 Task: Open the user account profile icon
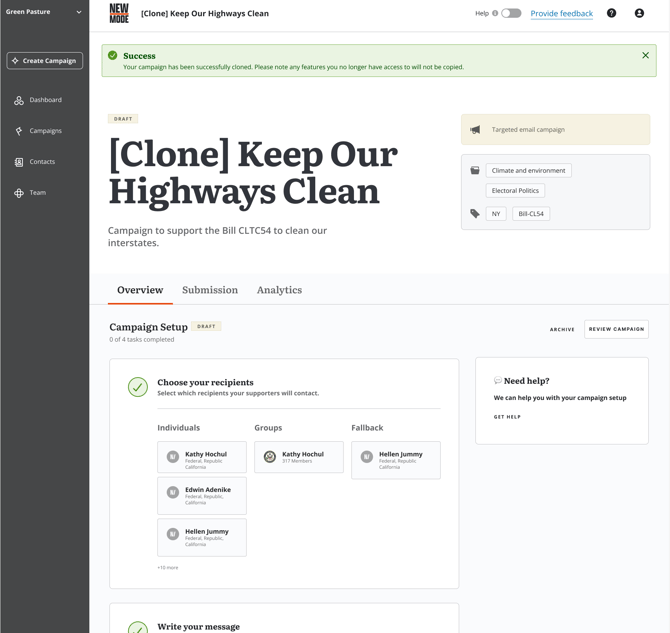(640, 13)
